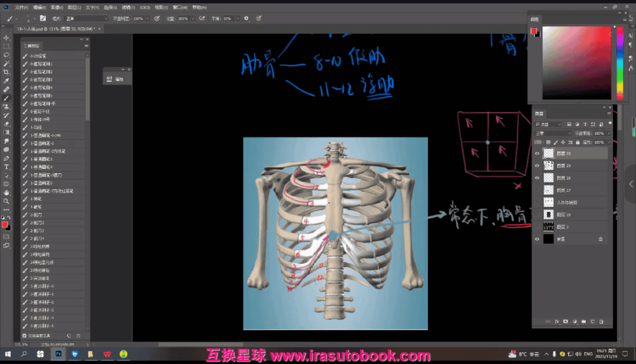Activate the Hand tool
636x364 pixels.
point(7,193)
